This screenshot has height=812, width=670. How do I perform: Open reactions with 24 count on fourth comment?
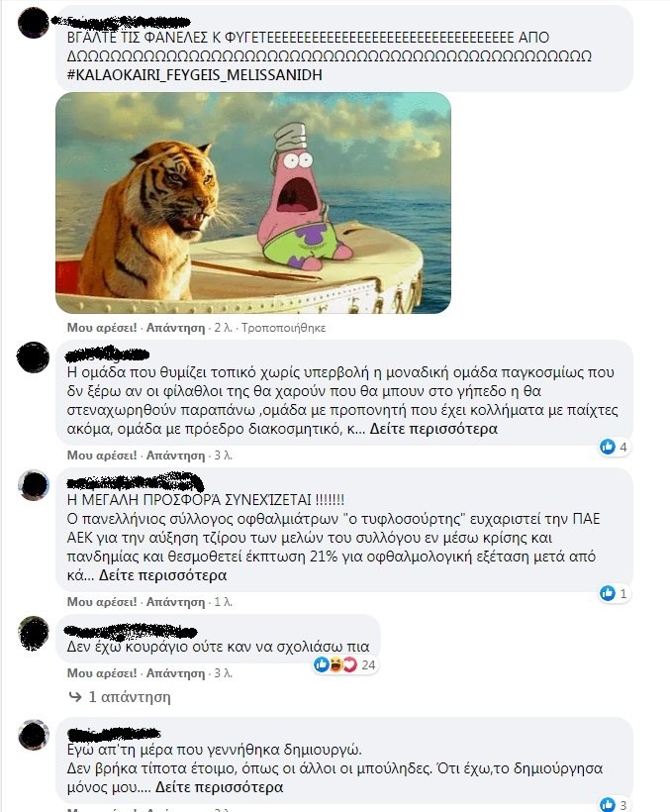tap(345, 664)
